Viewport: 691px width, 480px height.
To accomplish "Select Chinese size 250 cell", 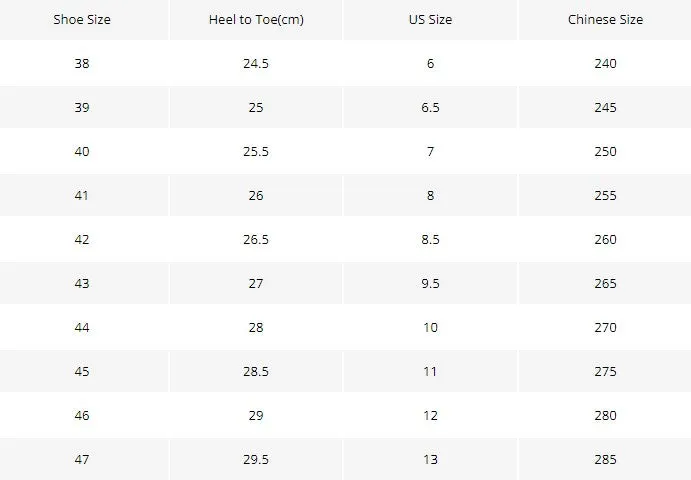I will [605, 152].
